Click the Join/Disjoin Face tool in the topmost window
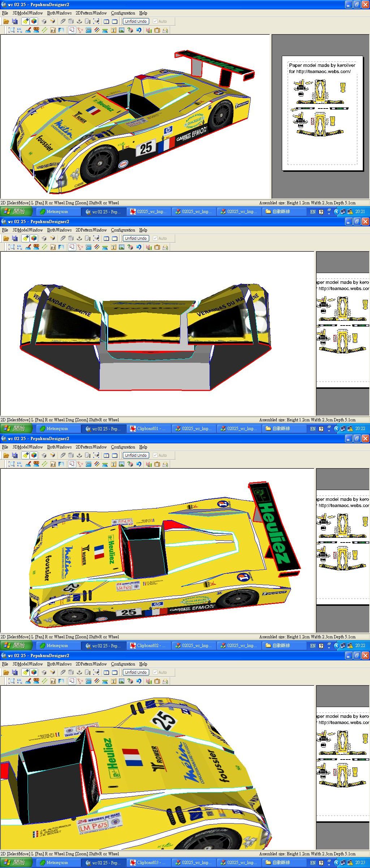This screenshot has width=370, height=868. coord(80,30)
